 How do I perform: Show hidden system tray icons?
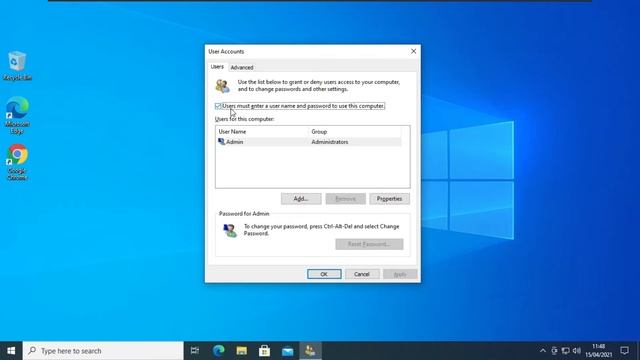click(542, 351)
